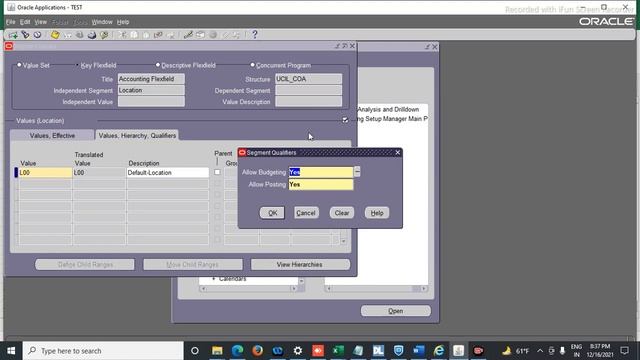Open the View menu
This screenshot has width=640, height=360.
coord(40,22)
